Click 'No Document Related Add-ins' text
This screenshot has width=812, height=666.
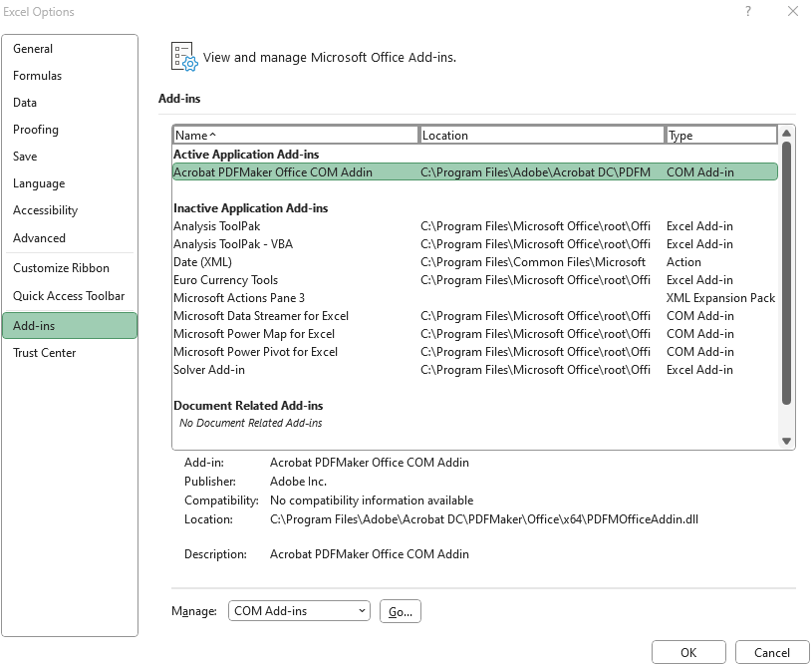pos(251,423)
